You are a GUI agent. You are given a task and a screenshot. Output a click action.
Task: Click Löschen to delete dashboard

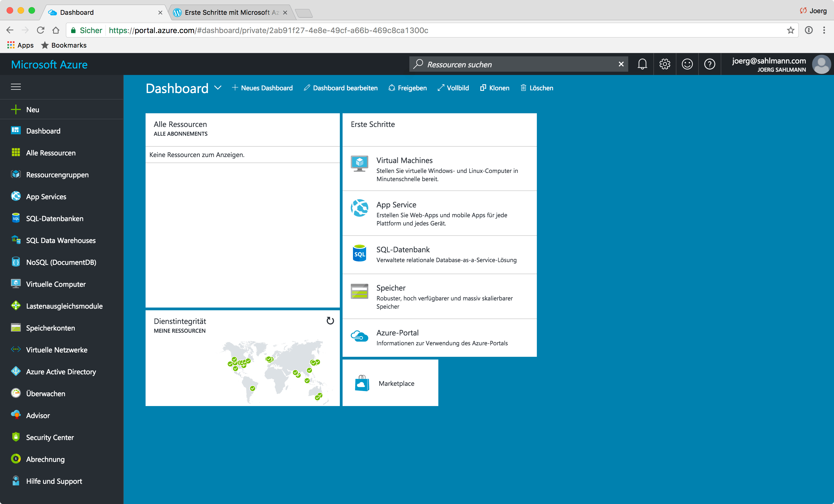[x=537, y=88]
